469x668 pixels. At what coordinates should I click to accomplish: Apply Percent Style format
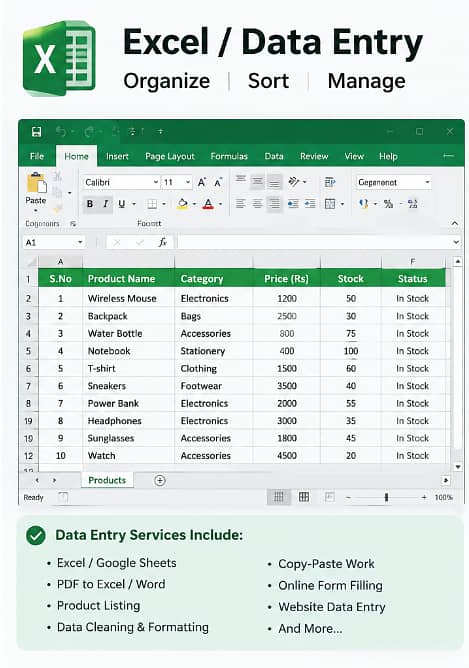[388, 204]
